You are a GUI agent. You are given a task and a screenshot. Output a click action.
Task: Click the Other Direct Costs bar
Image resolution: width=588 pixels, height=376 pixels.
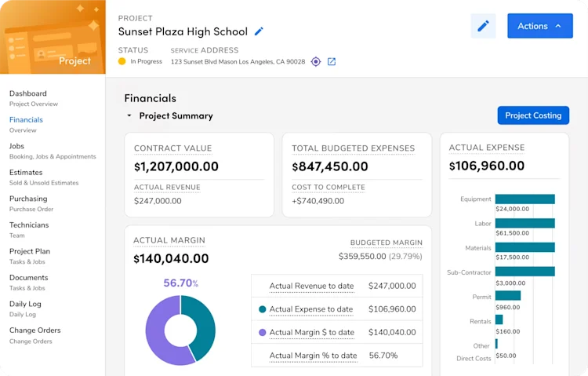(496, 344)
